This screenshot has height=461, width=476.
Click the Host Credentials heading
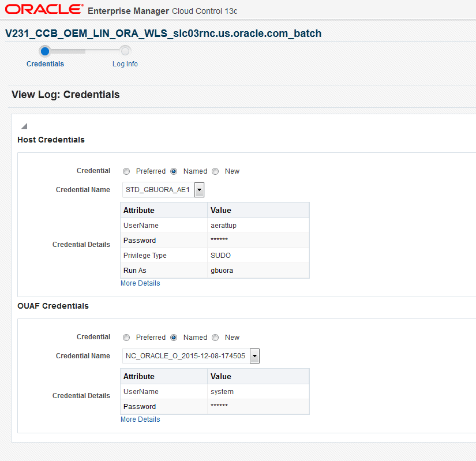coord(51,140)
